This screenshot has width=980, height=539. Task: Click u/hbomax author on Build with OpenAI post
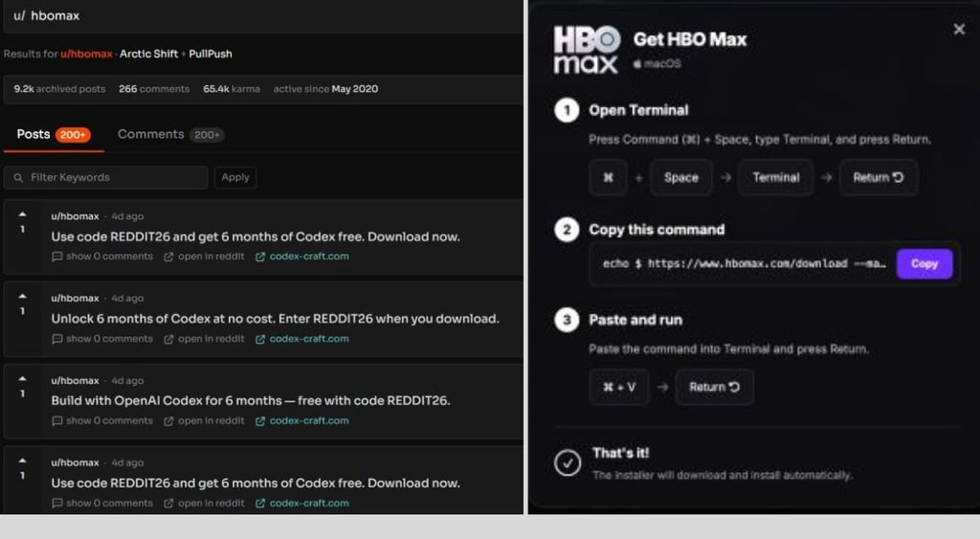(75, 381)
